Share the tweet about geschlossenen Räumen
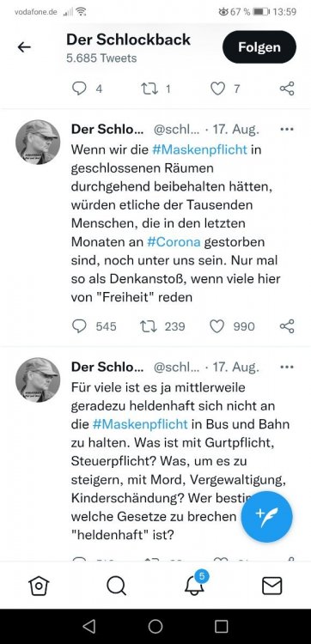 pos(287,326)
